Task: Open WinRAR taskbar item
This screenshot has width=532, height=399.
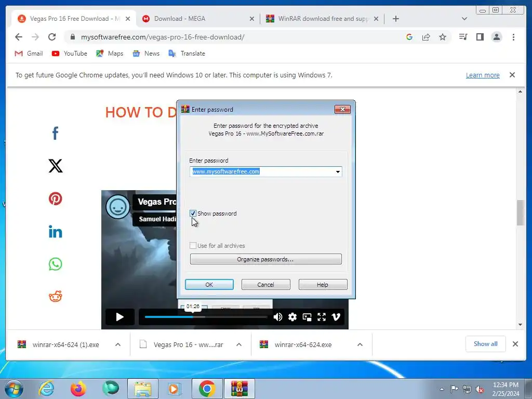Action: pos(239,389)
